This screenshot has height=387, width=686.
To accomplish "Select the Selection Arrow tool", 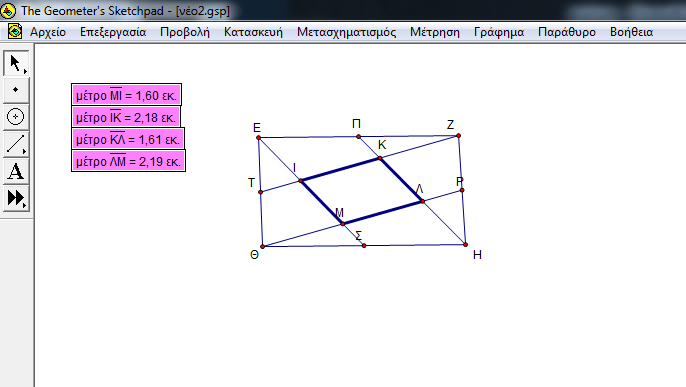I will click(x=16, y=63).
